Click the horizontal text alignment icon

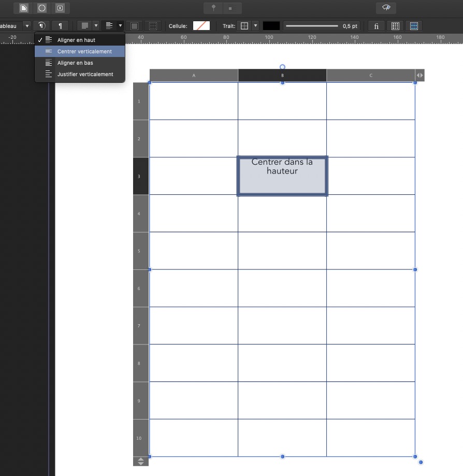tap(85, 26)
